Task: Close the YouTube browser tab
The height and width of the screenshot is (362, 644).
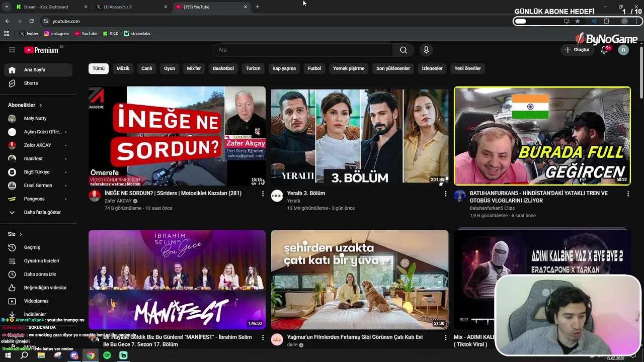Action: [x=246, y=7]
